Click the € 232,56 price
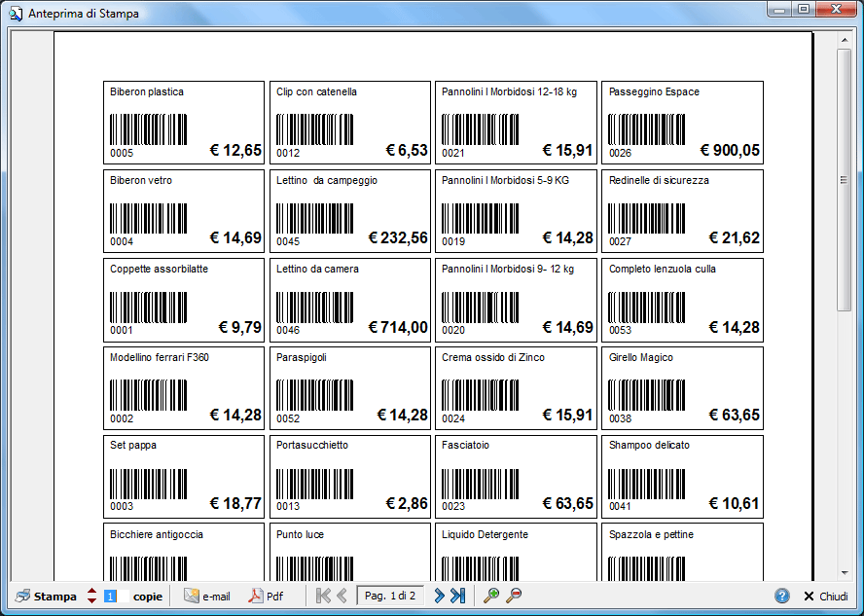The image size is (864, 616). [x=398, y=238]
